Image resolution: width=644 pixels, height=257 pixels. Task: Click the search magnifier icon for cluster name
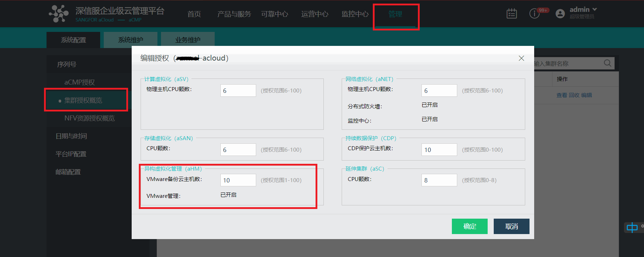pos(608,63)
